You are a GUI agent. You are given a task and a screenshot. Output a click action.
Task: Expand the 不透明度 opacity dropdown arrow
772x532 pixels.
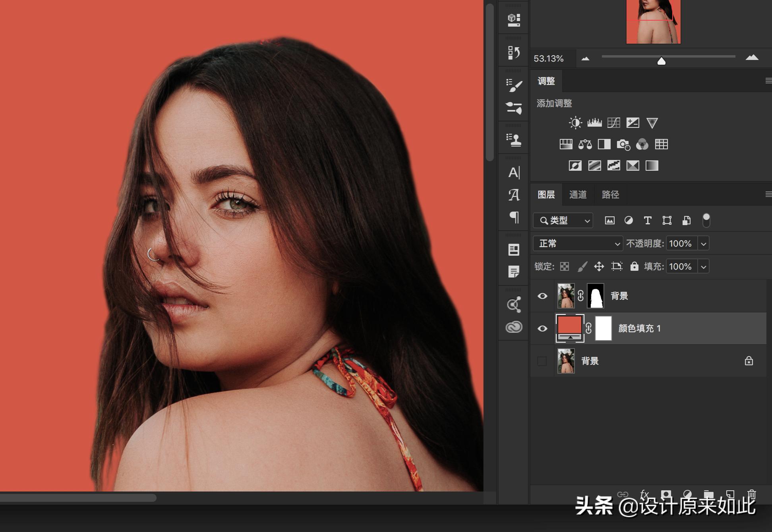[704, 243]
